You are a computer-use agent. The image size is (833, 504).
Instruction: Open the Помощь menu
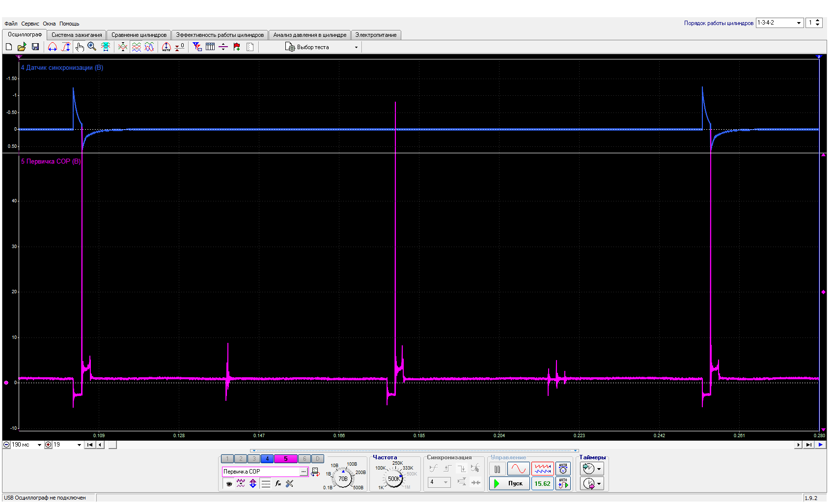point(69,24)
